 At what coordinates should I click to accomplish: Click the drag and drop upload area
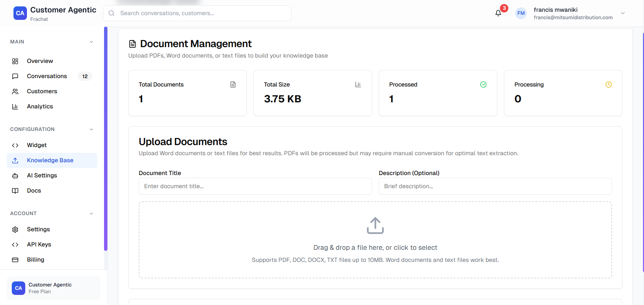point(375,240)
